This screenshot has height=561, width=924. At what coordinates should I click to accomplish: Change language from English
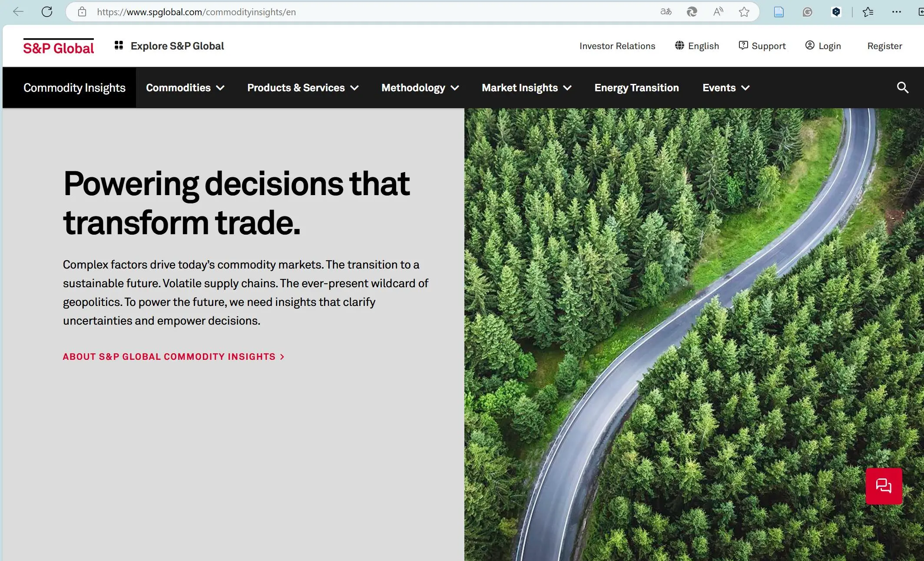(697, 46)
